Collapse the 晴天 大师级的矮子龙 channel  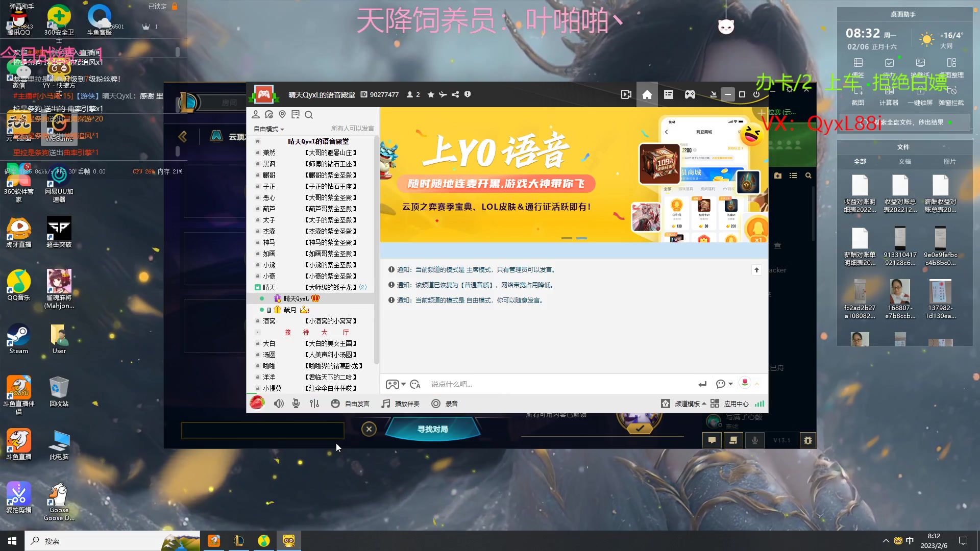(258, 287)
